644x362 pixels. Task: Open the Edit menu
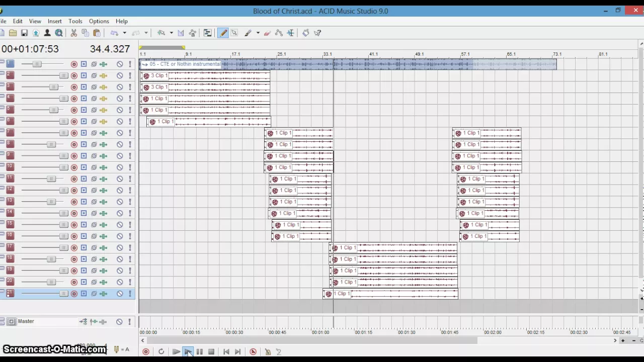[x=18, y=21]
